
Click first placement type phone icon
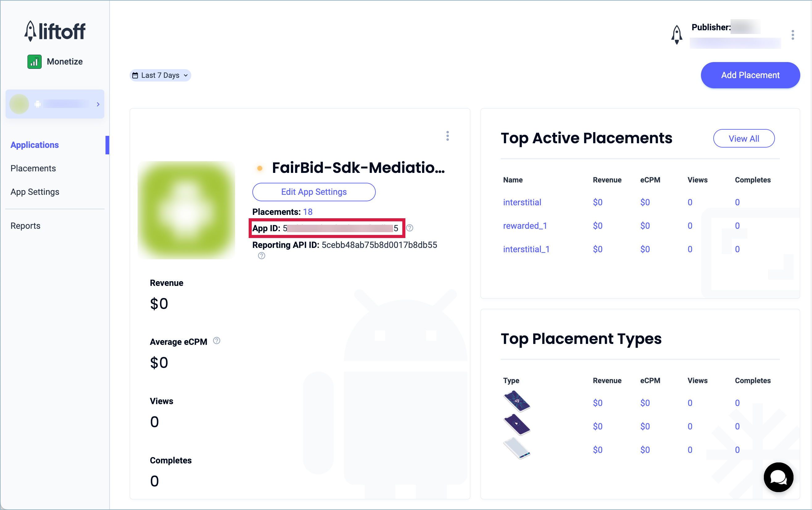(x=517, y=401)
